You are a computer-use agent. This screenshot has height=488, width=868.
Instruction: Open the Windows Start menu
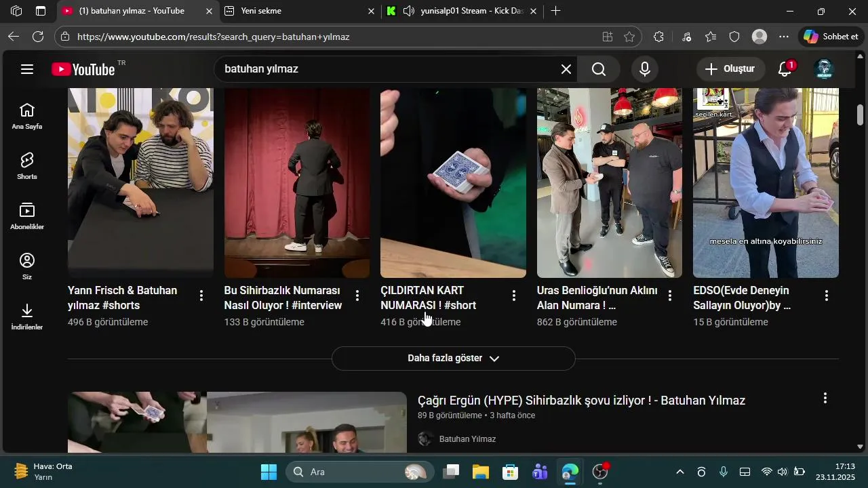click(269, 472)
